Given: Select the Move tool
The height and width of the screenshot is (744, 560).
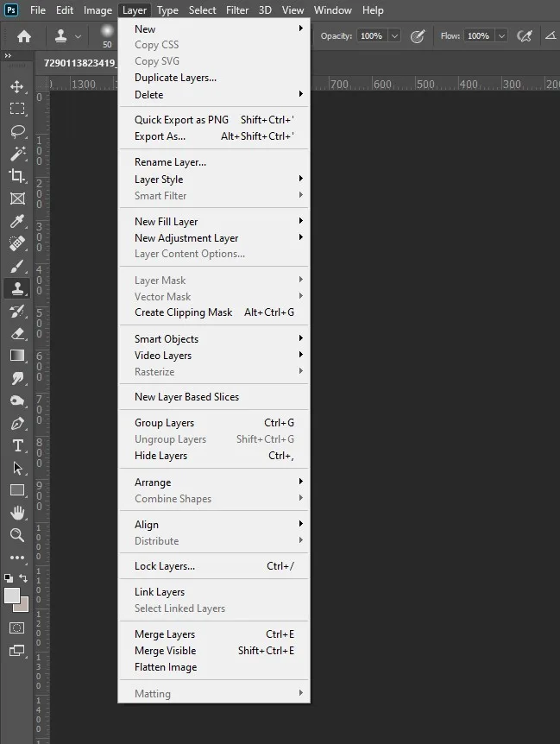Looking at the screenshot, I should click(17, 86).
